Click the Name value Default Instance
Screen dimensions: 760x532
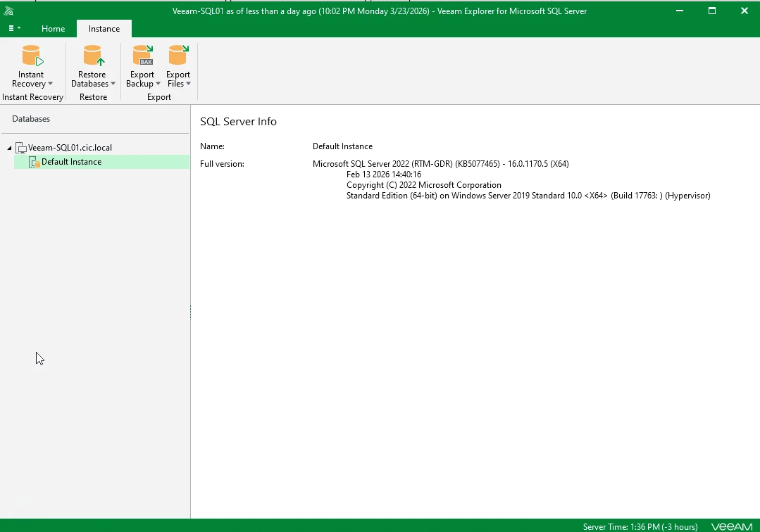(x=343, y=146)
